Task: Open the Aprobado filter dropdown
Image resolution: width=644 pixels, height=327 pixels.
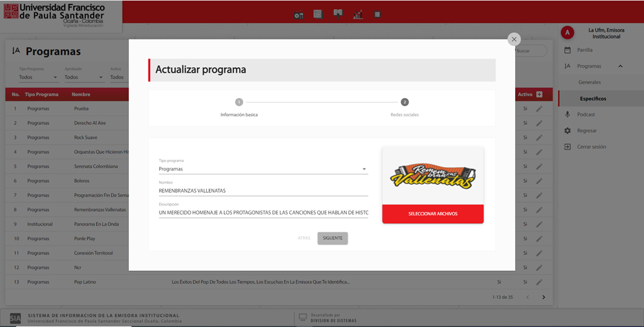Action: coord(83,77)
